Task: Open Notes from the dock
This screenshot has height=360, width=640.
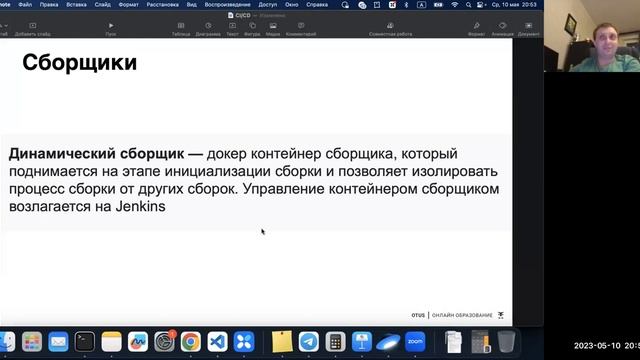Action: (x=111, y=341)
